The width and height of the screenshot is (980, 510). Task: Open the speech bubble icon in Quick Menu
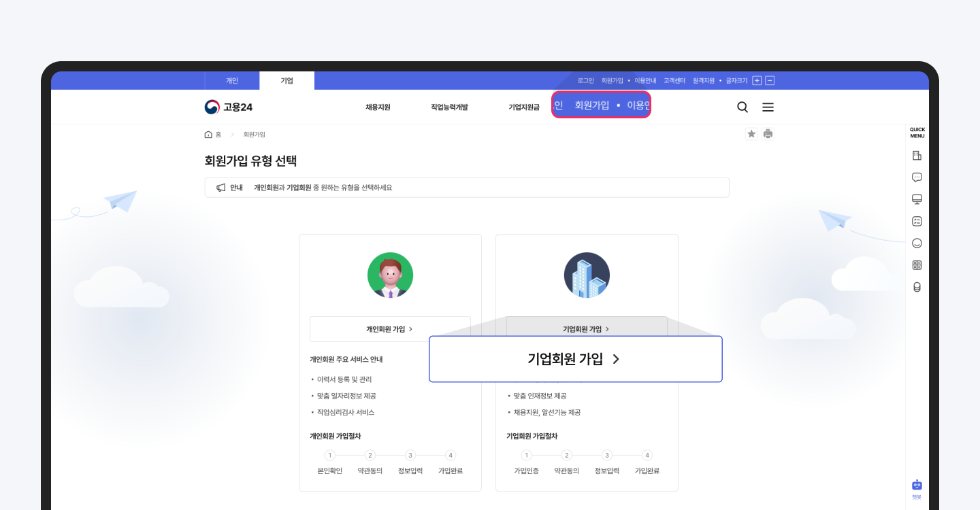(917, 177)
